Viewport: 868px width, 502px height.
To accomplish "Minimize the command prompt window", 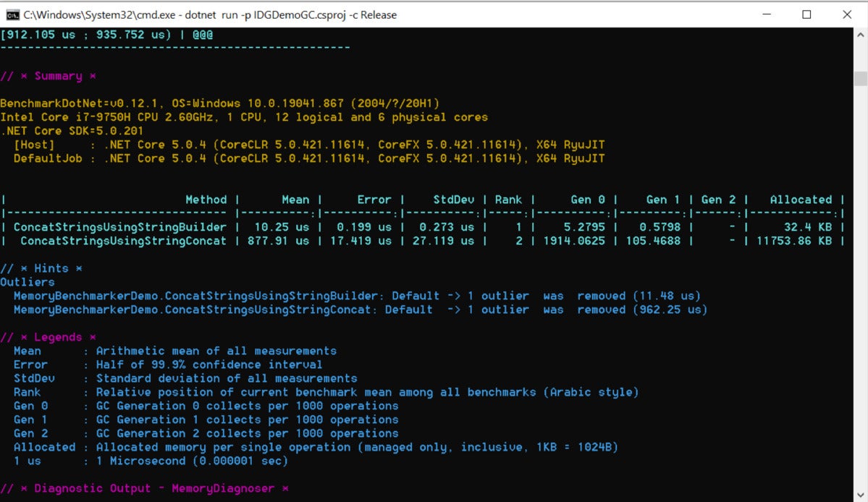I will [766, 15].
